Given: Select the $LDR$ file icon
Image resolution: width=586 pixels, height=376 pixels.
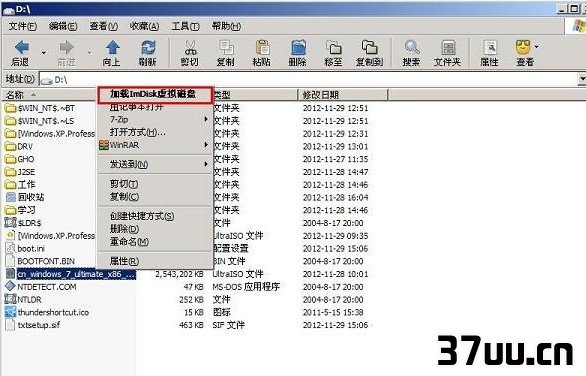Looking at the screenshot, I should (10, 223).
